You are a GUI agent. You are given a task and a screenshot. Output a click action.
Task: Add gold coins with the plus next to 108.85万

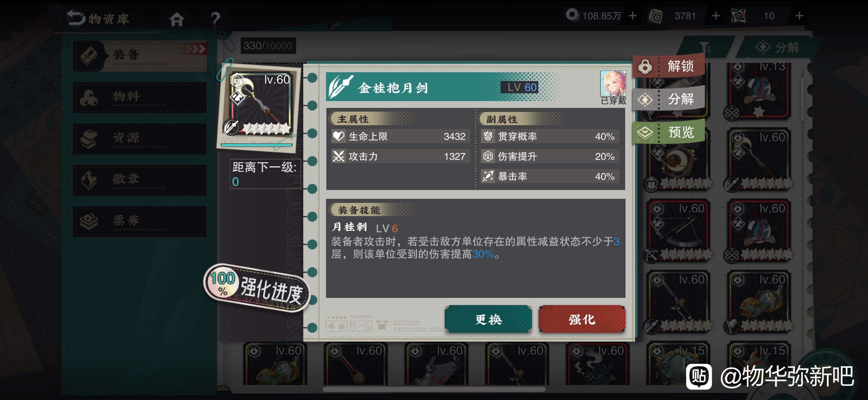click(632, 16)
